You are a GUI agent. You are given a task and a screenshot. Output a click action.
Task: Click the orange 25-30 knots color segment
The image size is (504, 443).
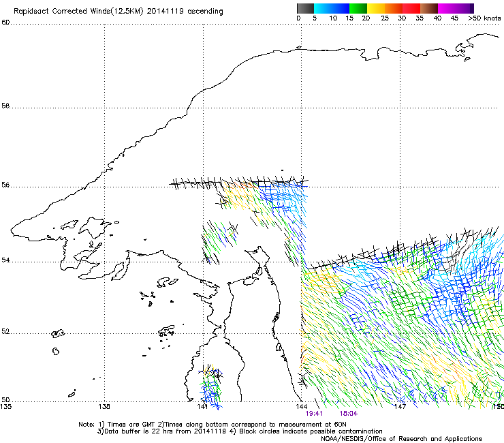point(394,9)
